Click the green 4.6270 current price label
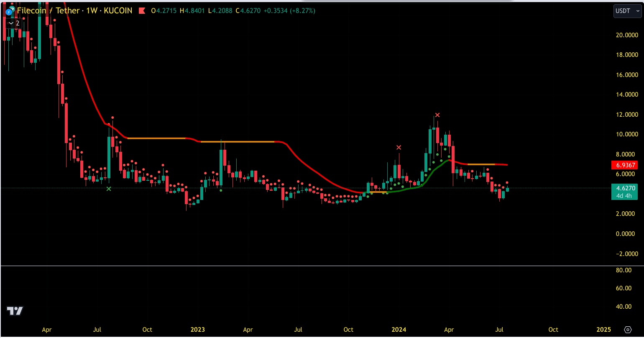 [626, 188]
